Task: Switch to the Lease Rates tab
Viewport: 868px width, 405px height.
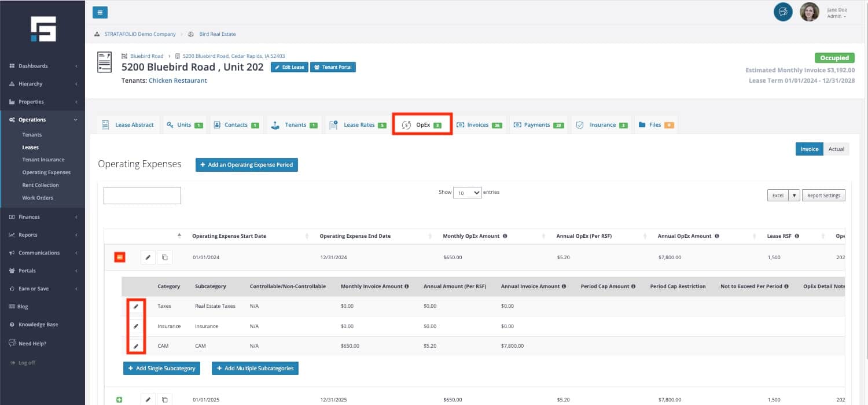Action: pos(357,125)
